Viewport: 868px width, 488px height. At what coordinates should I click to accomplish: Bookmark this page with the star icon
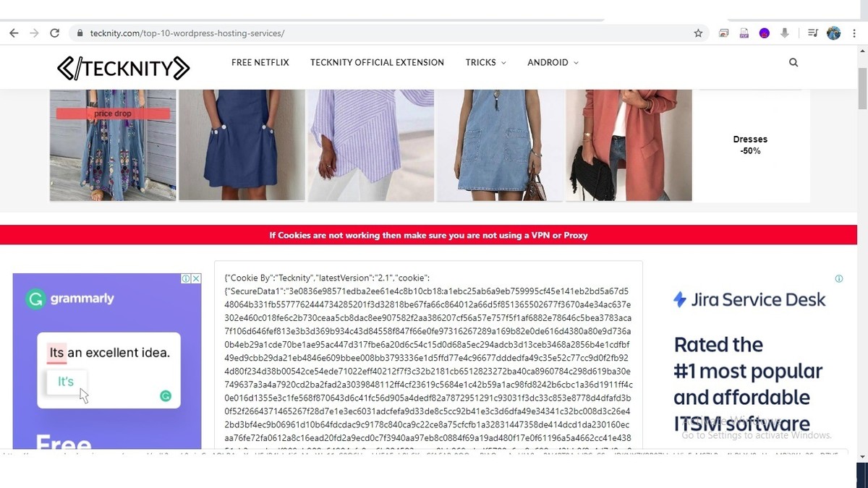tap(698, 33)
